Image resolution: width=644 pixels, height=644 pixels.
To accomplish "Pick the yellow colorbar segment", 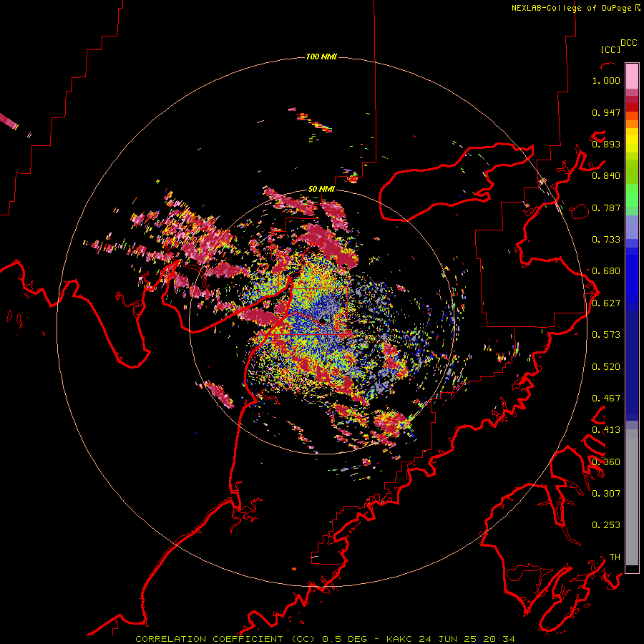I will [x=632, y=140].
